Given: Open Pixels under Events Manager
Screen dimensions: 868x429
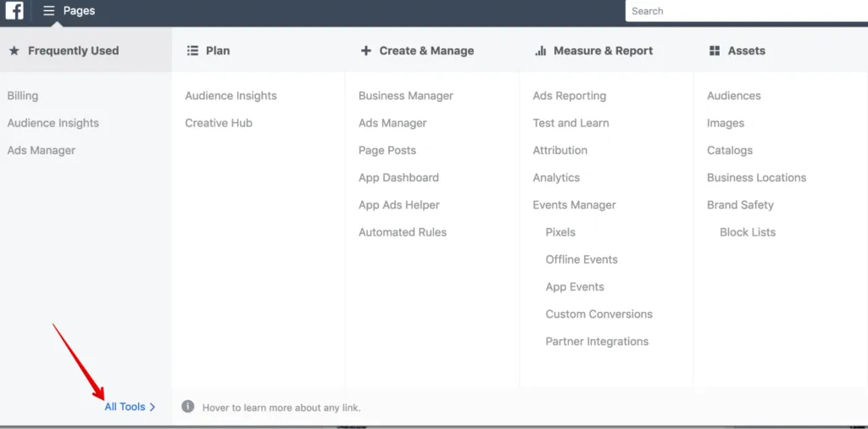Looking at the screenshot, I should pyautogui.click(x=560, y=232).
